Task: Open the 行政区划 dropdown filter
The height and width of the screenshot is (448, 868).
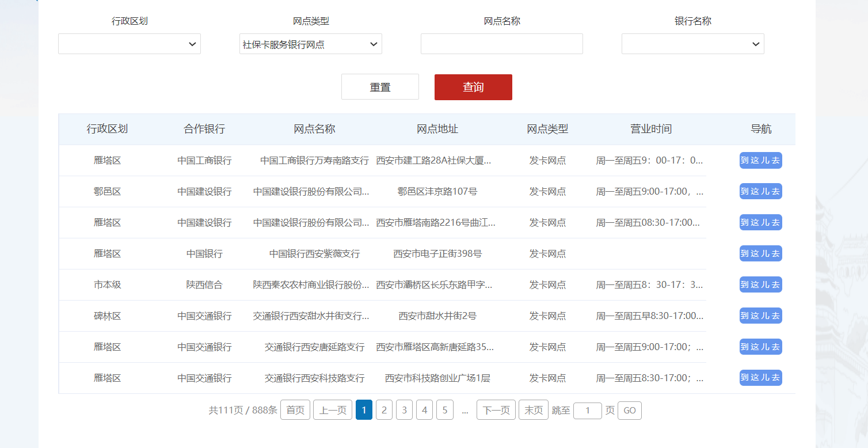Action: coord(129,44)
